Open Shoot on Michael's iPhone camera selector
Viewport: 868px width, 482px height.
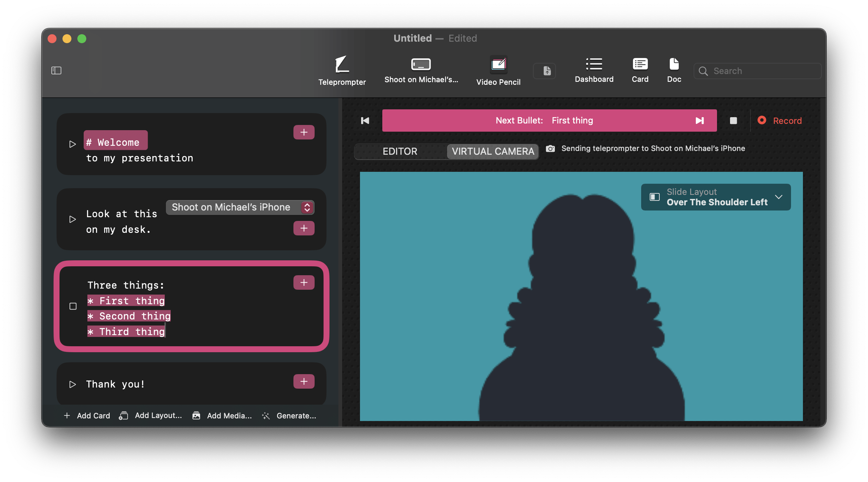[x=240, y=208]
